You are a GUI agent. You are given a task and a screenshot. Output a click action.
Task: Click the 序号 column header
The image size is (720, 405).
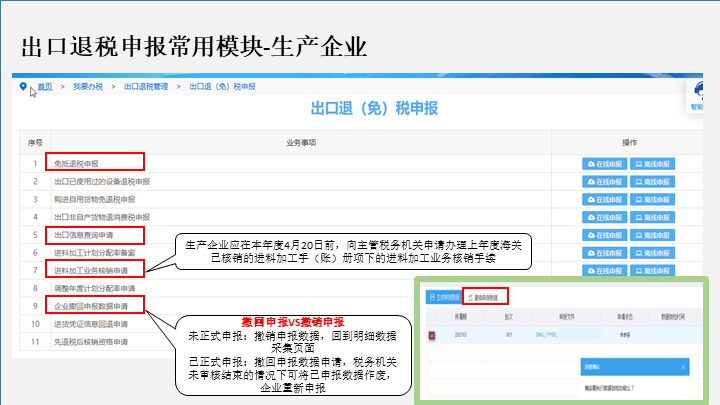tap(35, 143)
